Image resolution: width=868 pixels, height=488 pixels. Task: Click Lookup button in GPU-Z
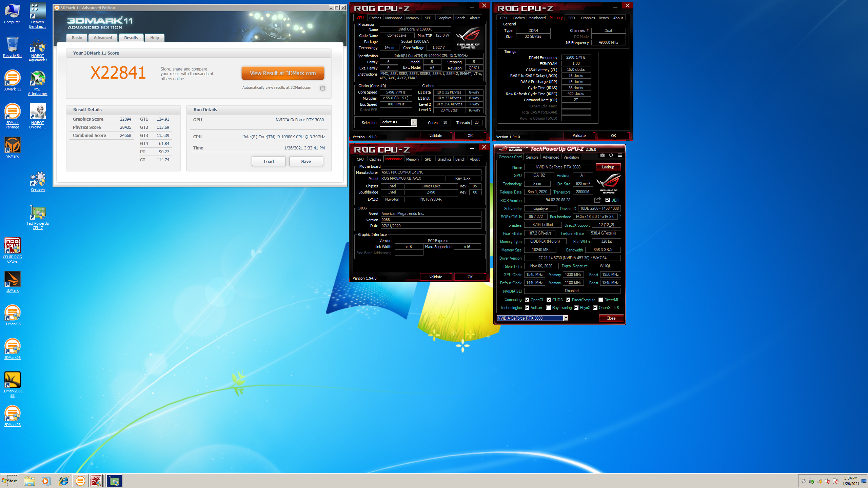(608, 167)
